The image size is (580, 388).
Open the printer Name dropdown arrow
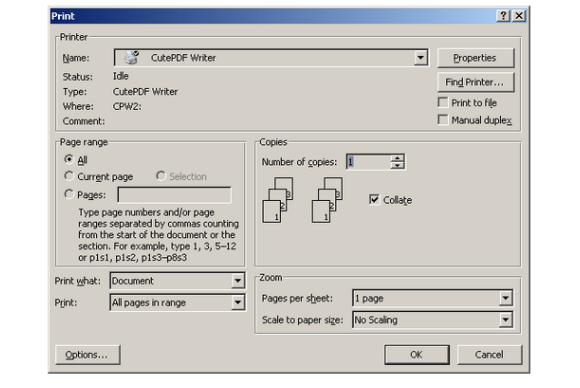pyautogui.click(x=420, y=58)
